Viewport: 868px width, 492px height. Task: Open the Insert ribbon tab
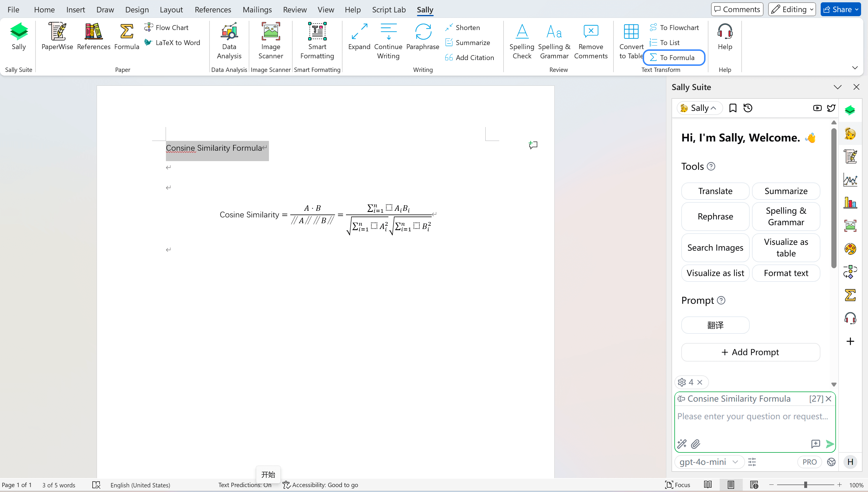pos(76,10)
